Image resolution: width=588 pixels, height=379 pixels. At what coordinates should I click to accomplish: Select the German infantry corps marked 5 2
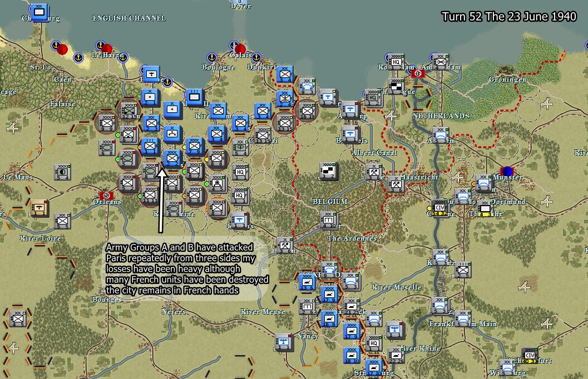click(127, 183)
